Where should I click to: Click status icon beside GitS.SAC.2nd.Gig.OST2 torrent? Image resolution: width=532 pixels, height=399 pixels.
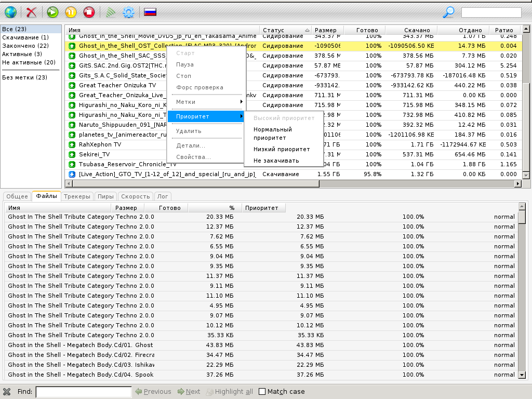[x=72, y=66]
